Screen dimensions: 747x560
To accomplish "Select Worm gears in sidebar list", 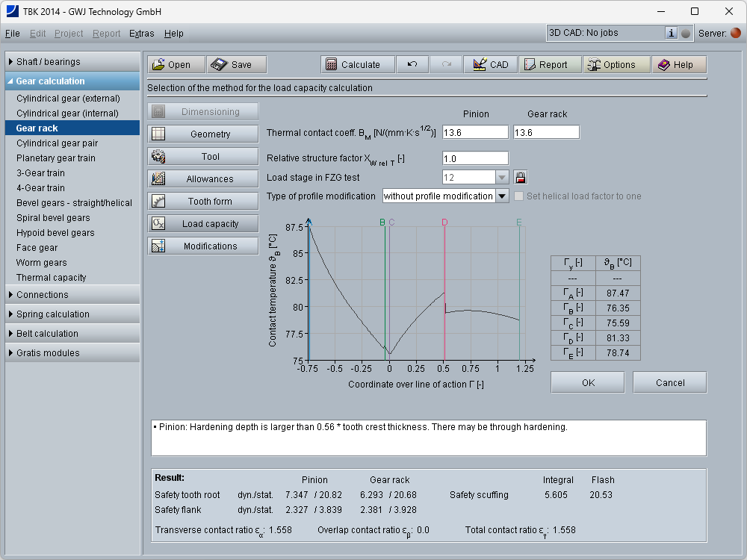I will 42,263.
